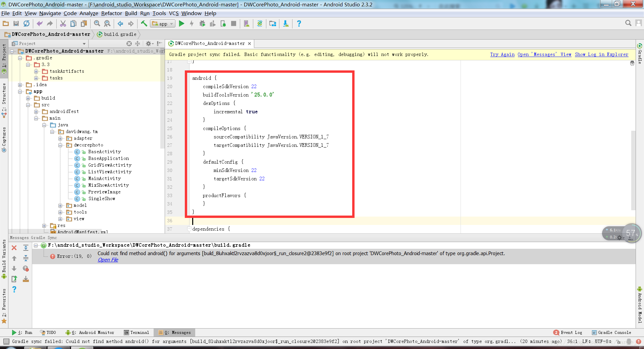Image resolution: width=644 pixels, height=349 pixels.
Task: Open Find with the magnifier icon
Action: (x=97, y=23)
